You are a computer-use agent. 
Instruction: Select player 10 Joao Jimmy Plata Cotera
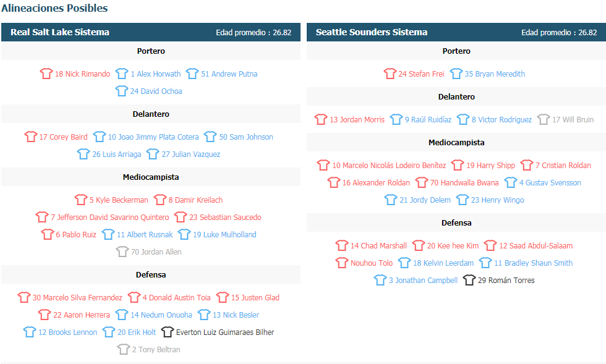click(x=153, y=137)
